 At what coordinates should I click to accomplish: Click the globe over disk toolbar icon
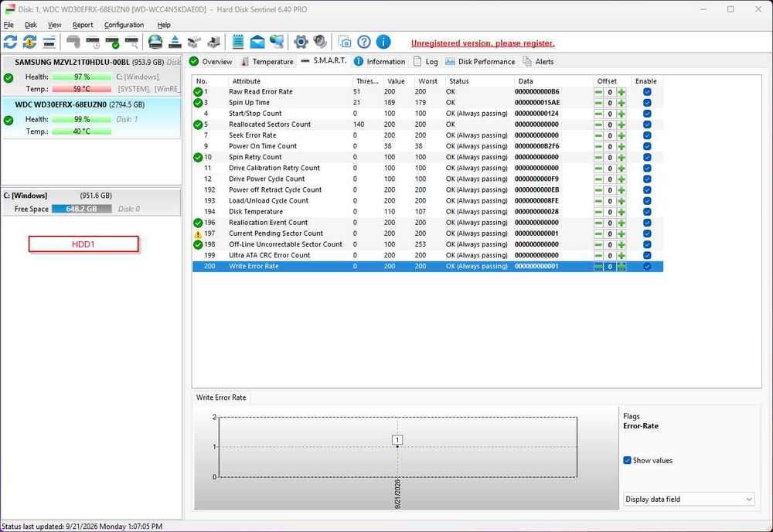click(155, 42)
